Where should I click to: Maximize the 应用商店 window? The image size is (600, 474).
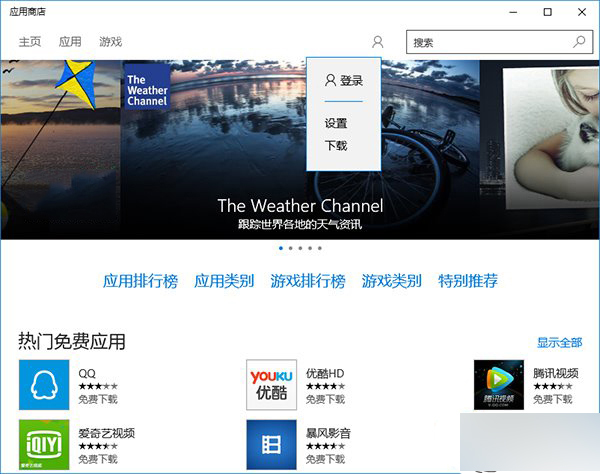pyautogui.click(x=548, y=12)
